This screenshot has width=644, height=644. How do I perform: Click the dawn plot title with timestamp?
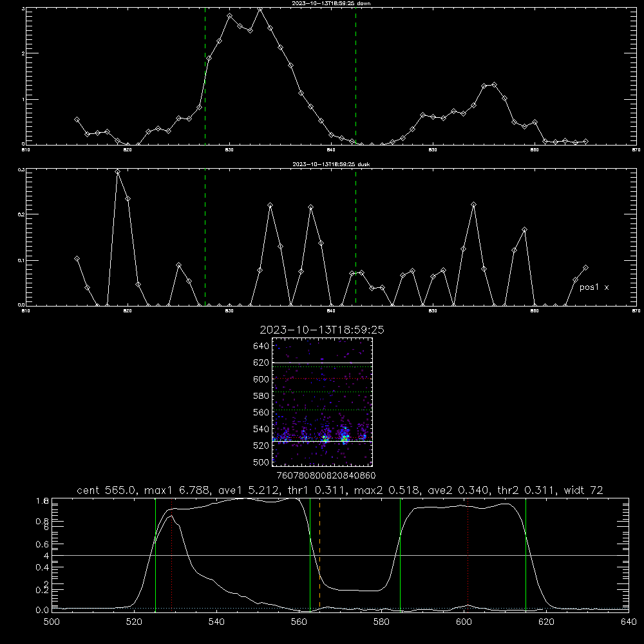coord(331,3)
